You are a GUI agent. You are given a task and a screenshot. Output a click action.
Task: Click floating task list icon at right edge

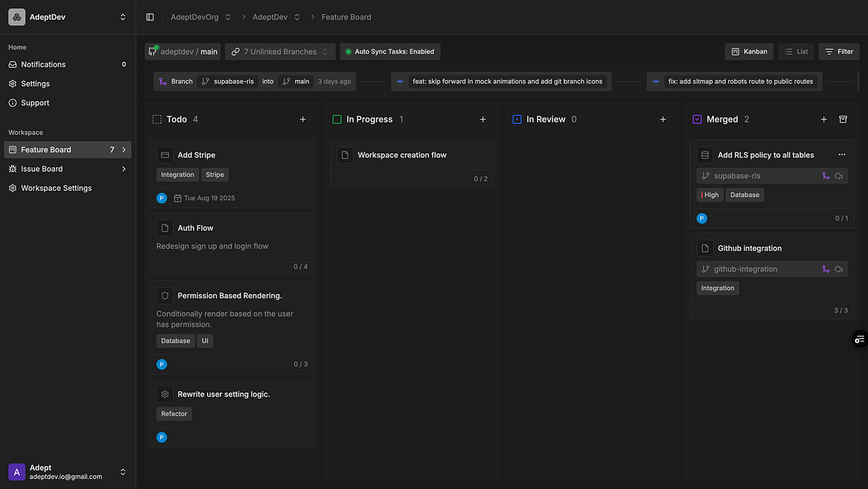click(x=859, y=339)
